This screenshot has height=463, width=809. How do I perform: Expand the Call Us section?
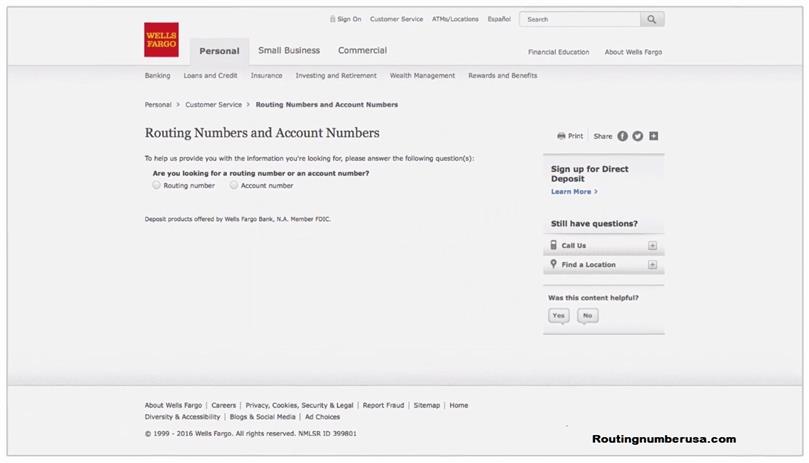(x=653, y=246)
